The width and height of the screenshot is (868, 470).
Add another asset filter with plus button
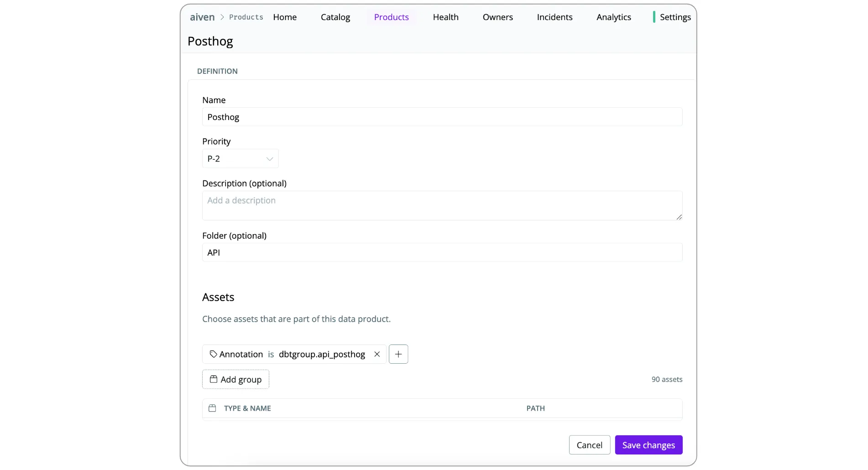tap(398, 354)
